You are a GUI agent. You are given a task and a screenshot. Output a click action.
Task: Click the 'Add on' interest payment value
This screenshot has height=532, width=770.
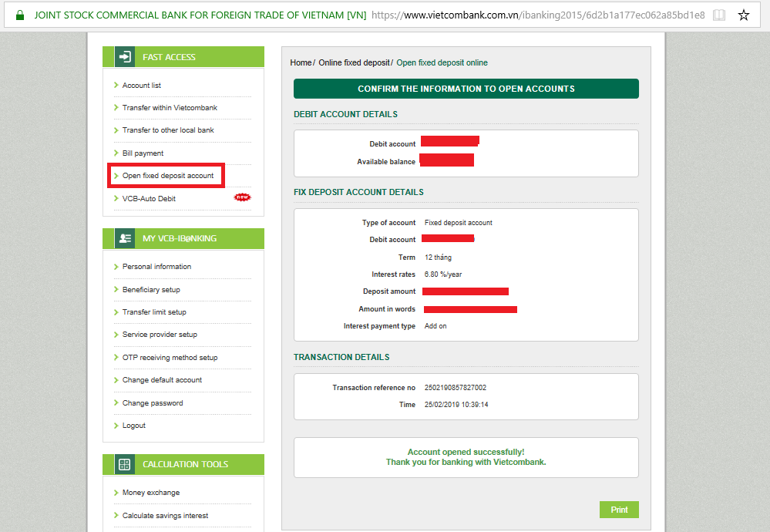tap(435, 326)
